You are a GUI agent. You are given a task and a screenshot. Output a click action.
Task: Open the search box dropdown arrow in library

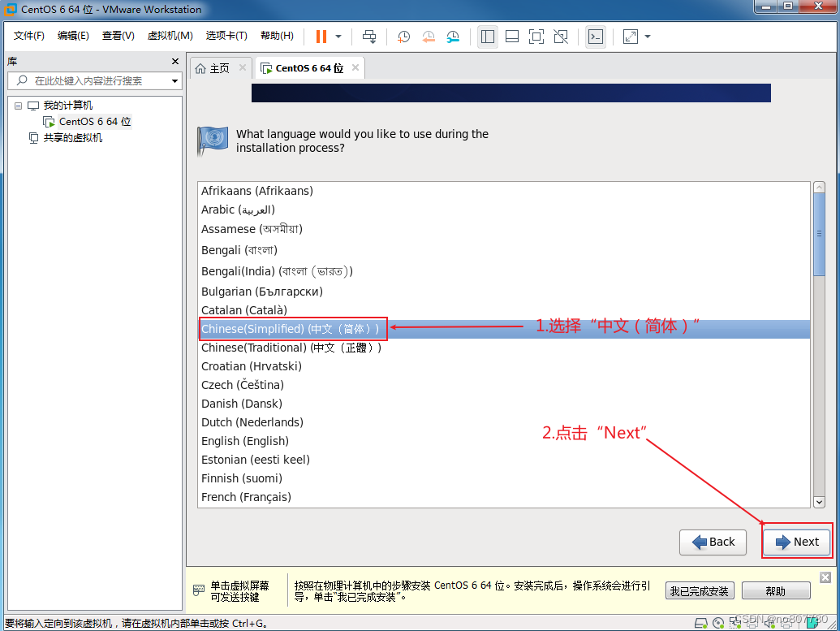point(175,80)
